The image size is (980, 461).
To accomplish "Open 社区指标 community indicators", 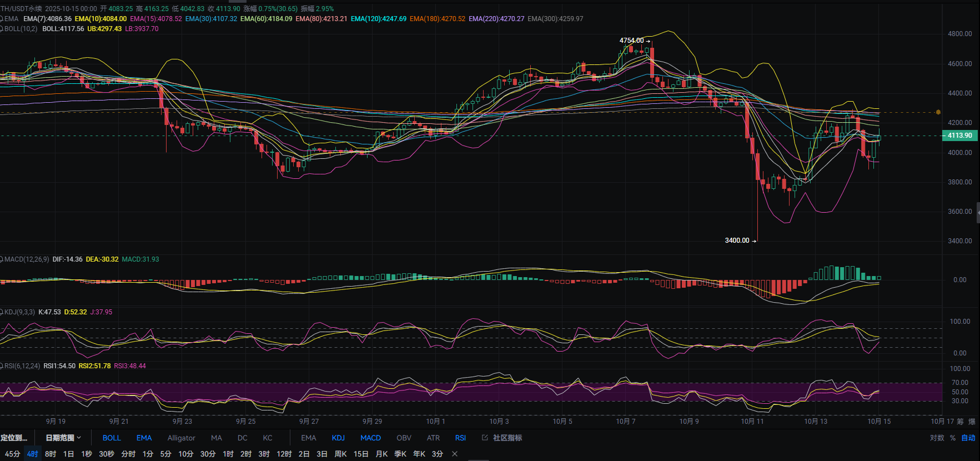I will coord(507,438).
